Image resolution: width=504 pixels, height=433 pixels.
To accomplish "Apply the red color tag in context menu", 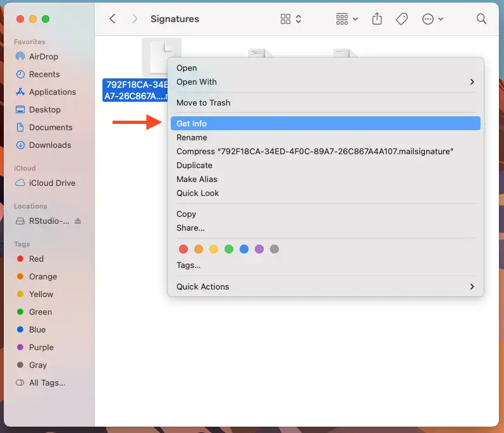I will [x=183, y=249].
